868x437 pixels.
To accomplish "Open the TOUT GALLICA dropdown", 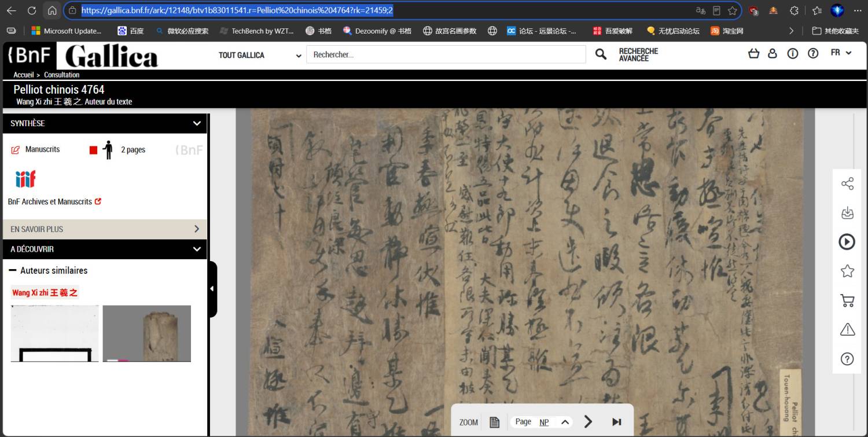I will tap(260, 55).
